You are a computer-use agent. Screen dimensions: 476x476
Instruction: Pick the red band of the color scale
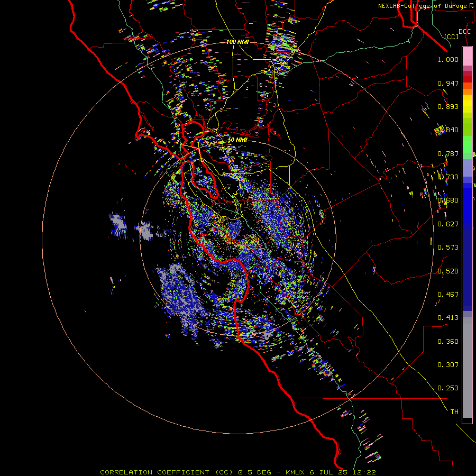coord(467,79)
